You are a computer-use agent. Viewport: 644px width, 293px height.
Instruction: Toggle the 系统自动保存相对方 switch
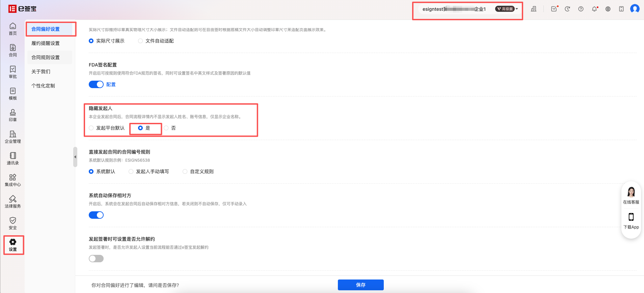96,215
